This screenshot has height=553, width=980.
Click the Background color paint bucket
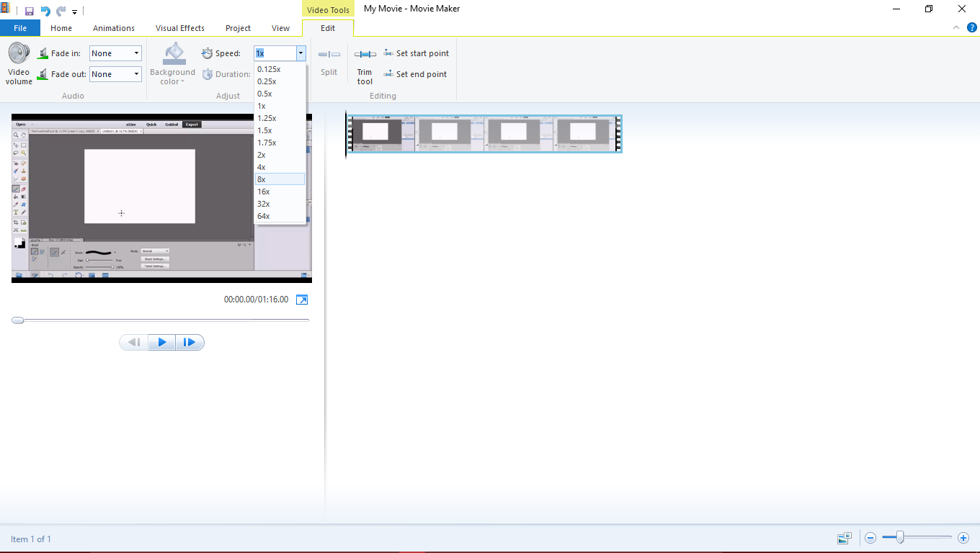click(x=174, y=53)
